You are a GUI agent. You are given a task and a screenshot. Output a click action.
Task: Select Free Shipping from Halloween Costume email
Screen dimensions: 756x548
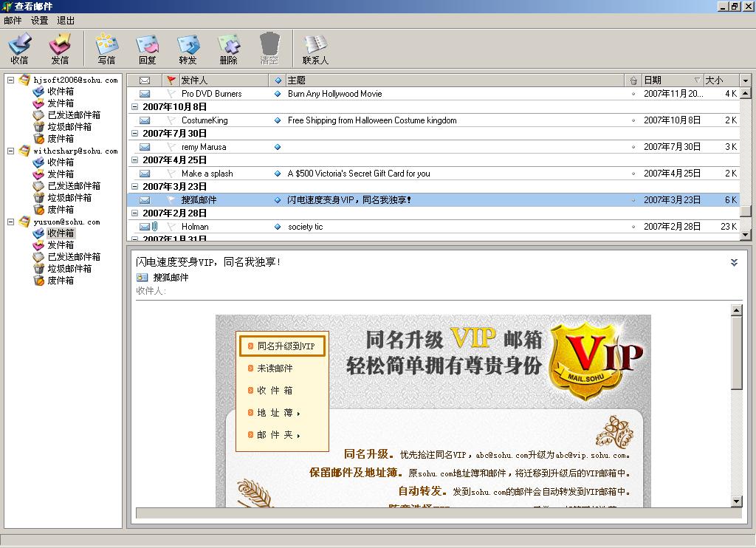click(433, 120)
